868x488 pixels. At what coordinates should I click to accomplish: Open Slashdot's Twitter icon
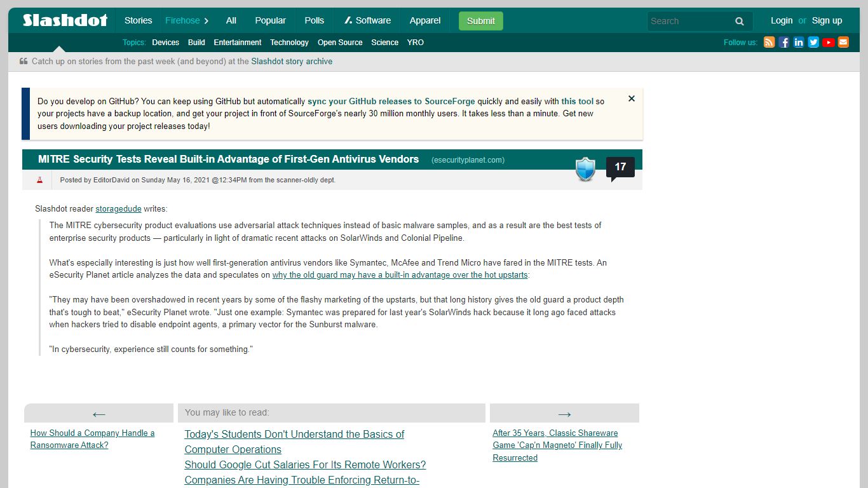pos(813,43)
